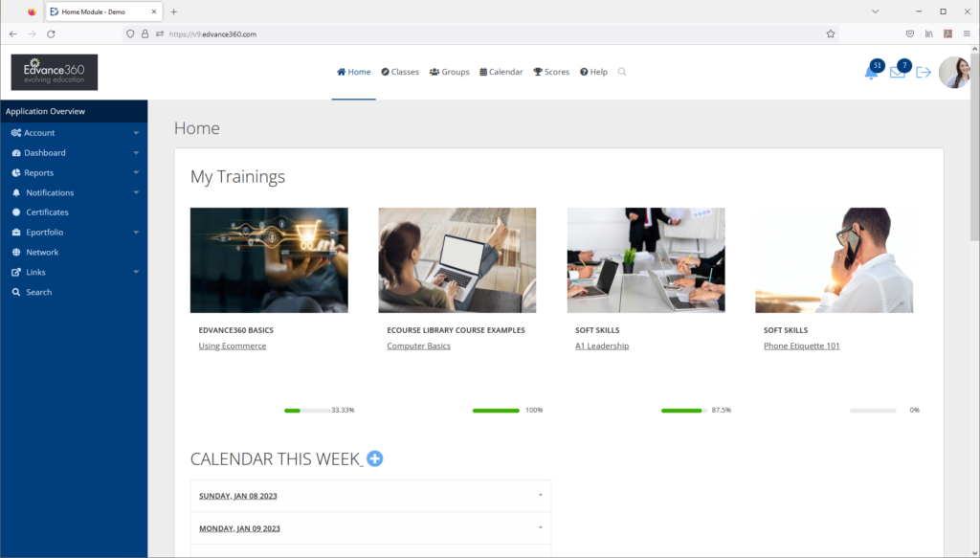980x558 pixels.
Task: Expand the Reports sidebar menu
Action: tap(74, 172)
